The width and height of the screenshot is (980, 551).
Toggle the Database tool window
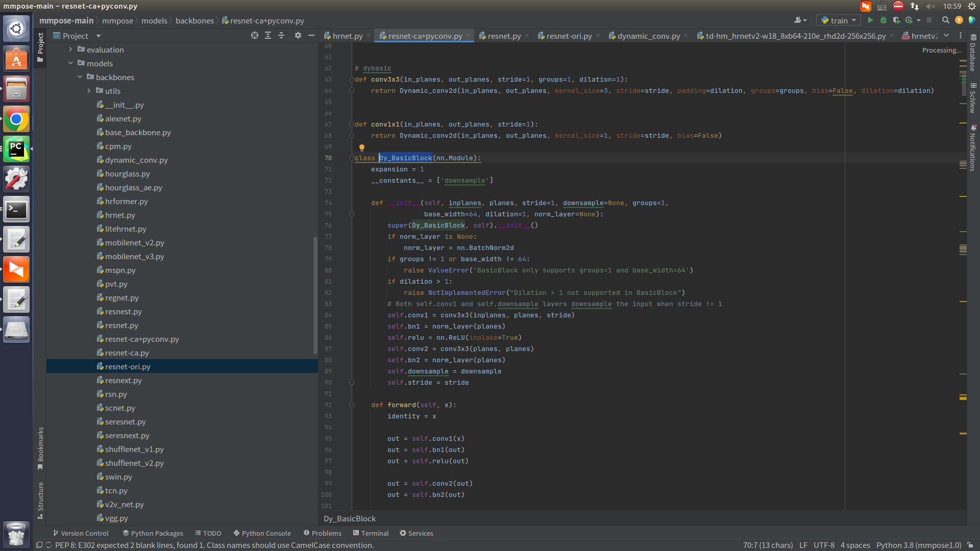[x=974, y=56]
